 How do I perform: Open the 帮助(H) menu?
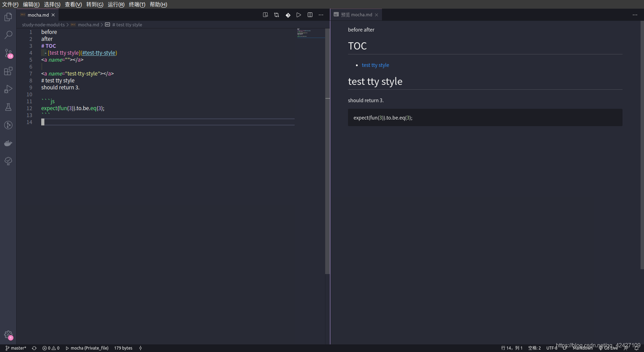(158, 5)
